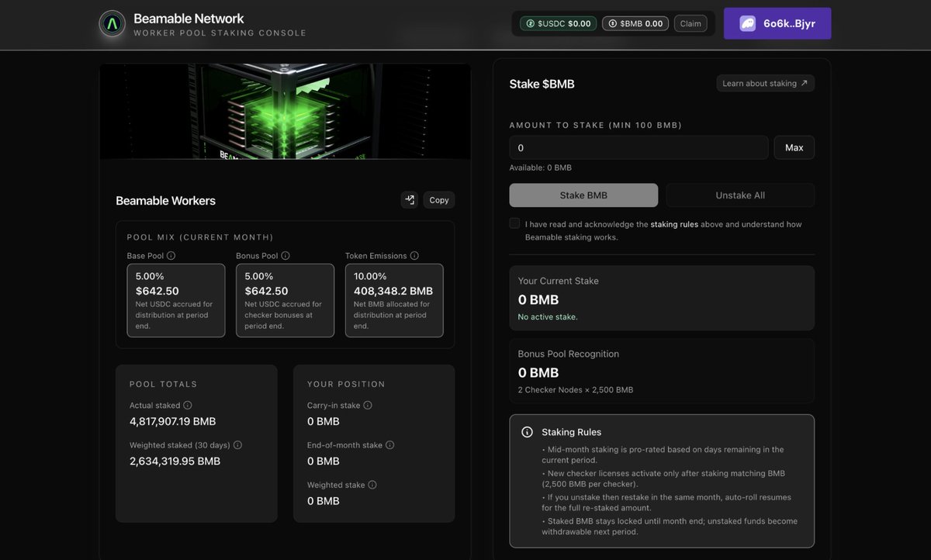Click the $BMB coin icon
The height and width of the screenshot is (560, 931).
[x=613, y=23]
